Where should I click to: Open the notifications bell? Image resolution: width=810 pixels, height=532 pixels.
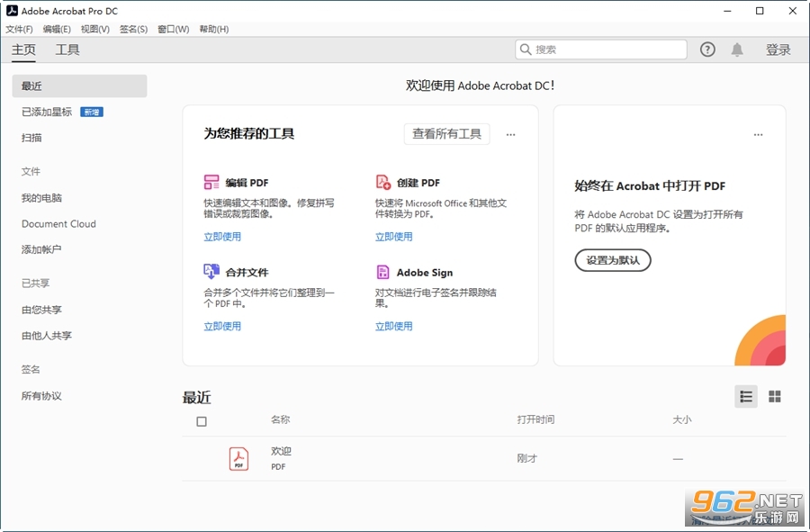pos(737,50)
